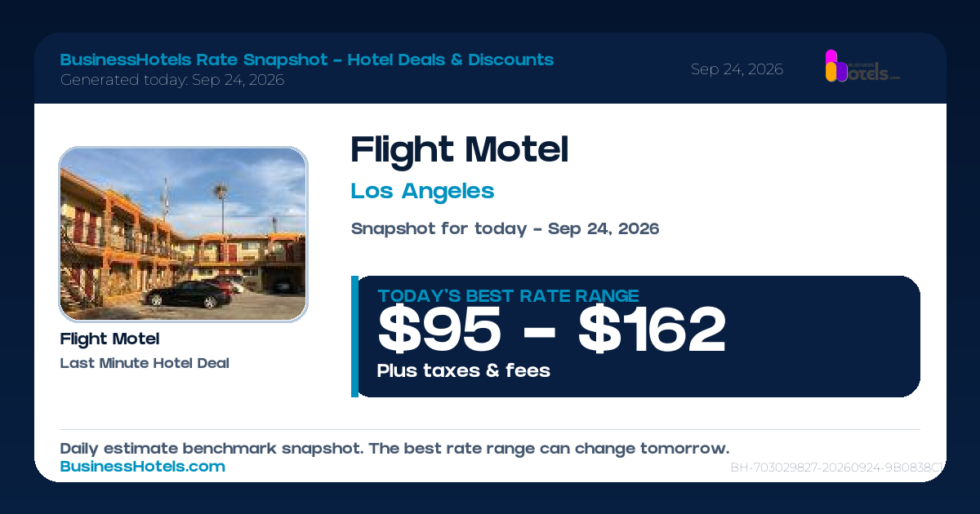This screenshot has height=514, width=980.
Task: Click the dark rate range panel
Action: click(639, 336)
